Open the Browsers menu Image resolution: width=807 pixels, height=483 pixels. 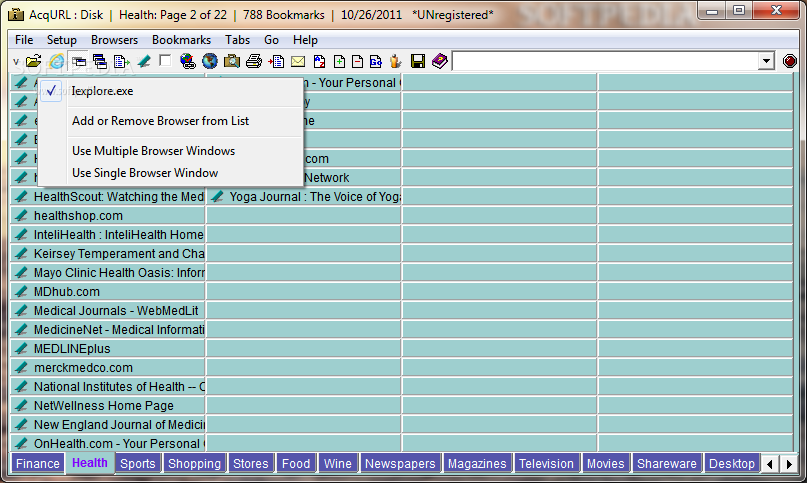114,40
